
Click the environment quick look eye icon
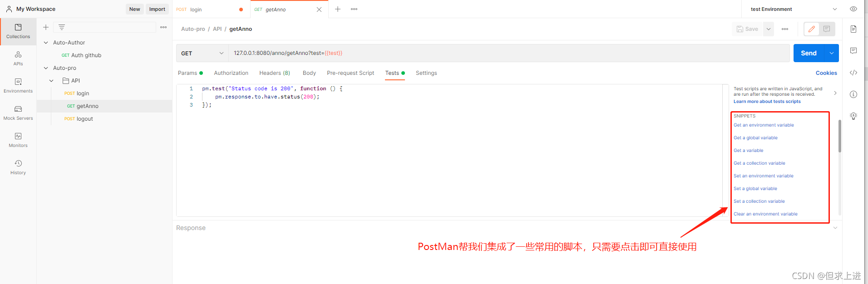point(853,9)
